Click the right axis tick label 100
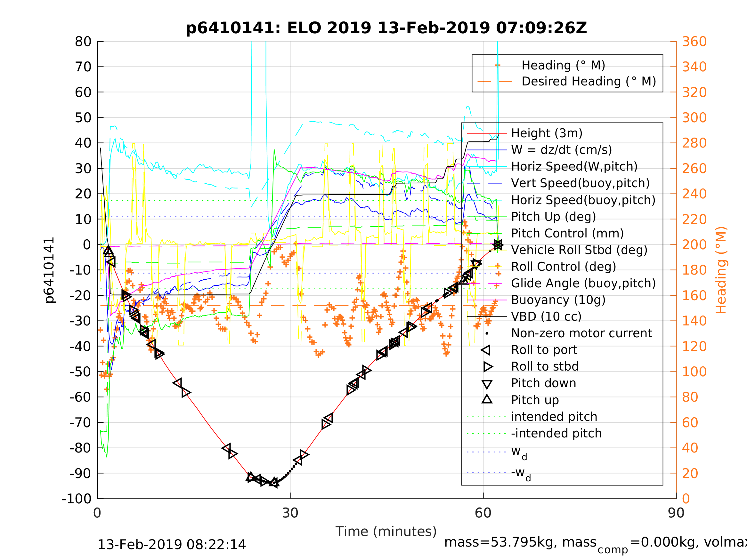 [694, 372]
